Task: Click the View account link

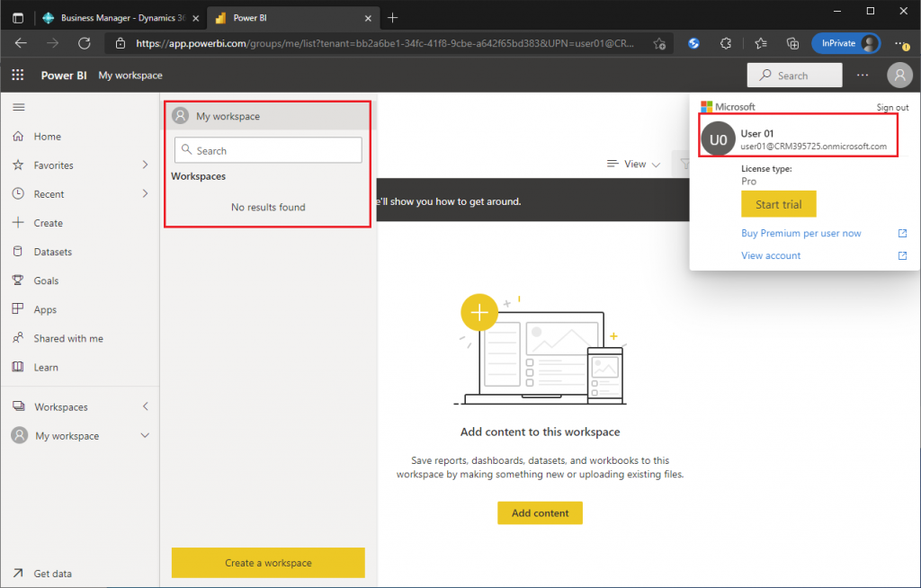Action: tap(771, 255)
